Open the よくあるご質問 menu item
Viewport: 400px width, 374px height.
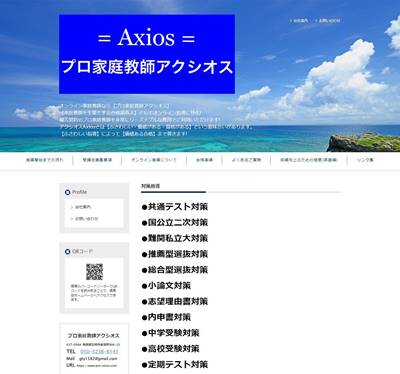[246, 160]
